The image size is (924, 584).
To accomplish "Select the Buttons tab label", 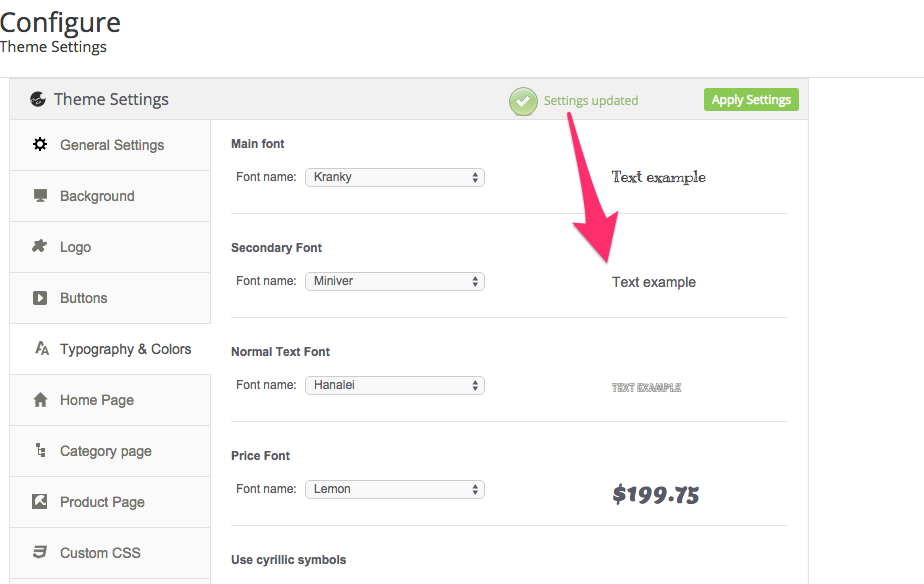I will pyautogui.click(x=84, y=298).
